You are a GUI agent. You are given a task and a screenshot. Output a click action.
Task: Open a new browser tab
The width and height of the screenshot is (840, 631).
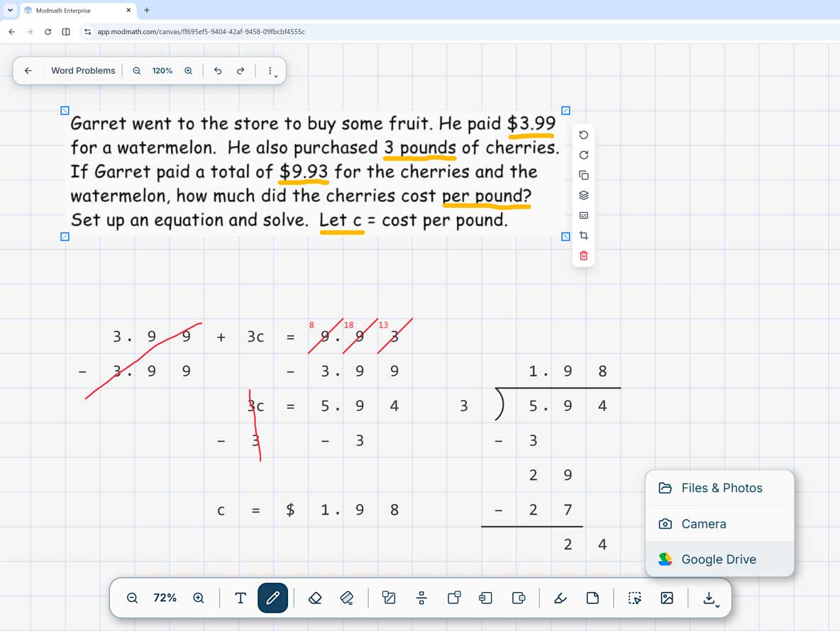pos(147,10)
